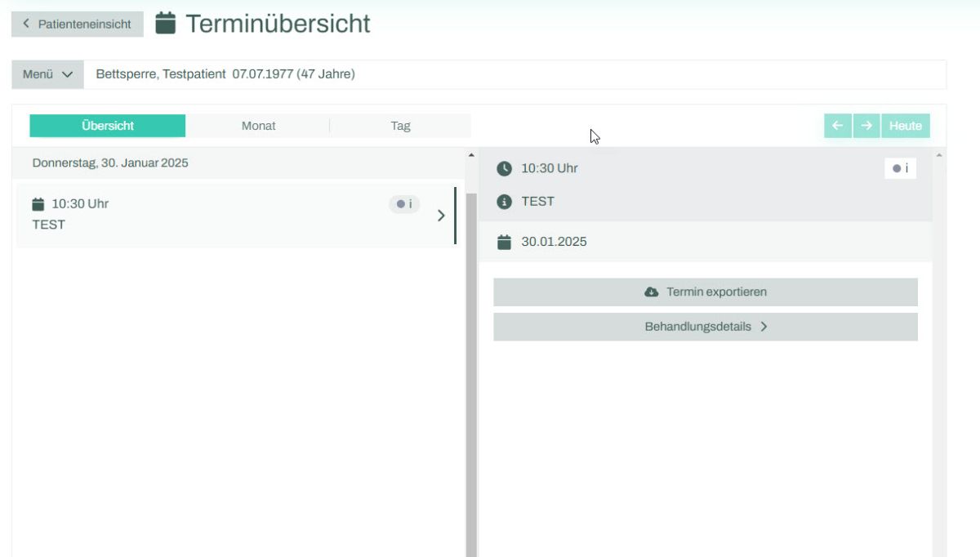Switch to the Monat tab

tap(258, 126)
